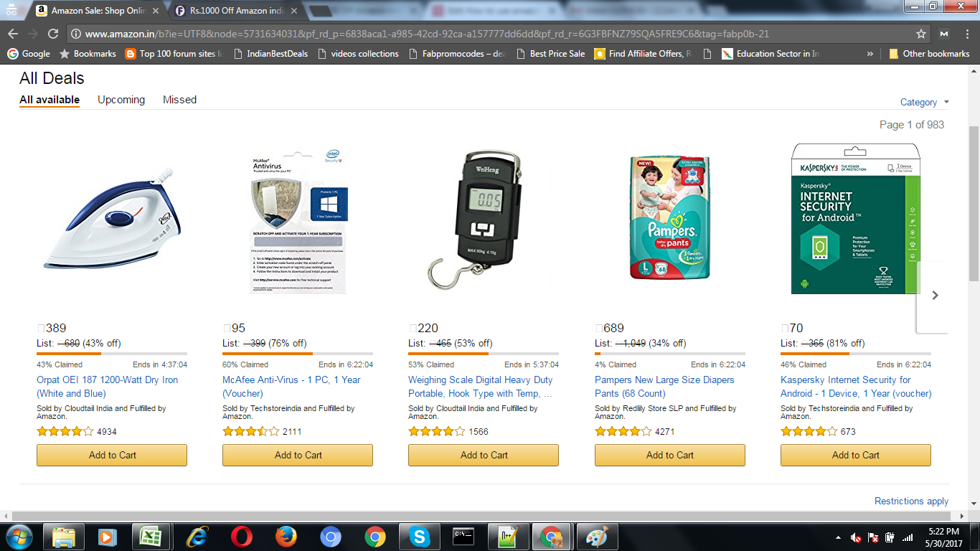Launch Firefox from the taskbar
Image resolution: width=980 pixels, height=551 pixels.
pyautogui.click(x=286, y=537)
